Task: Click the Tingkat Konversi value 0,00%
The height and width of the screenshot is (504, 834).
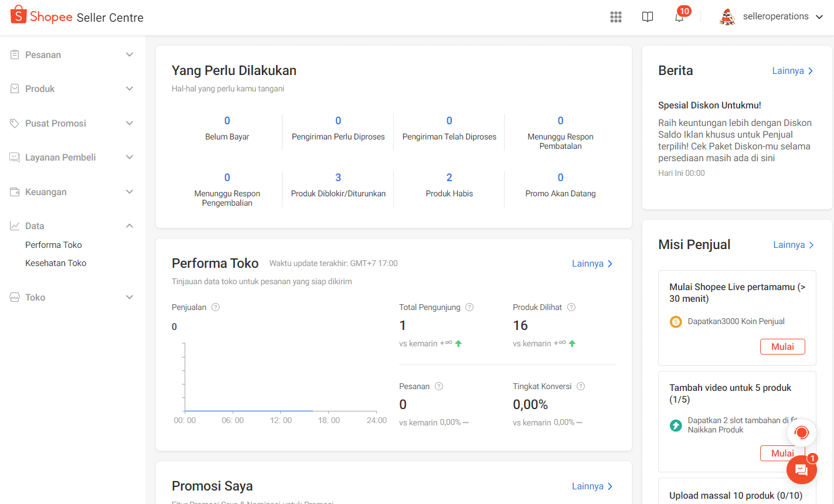Action: tap(530, 404)
